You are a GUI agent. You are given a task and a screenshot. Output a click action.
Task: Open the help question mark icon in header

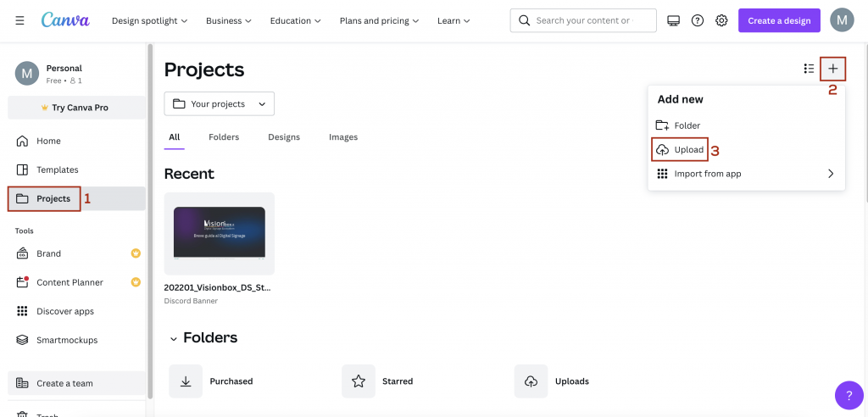[698, 20]
